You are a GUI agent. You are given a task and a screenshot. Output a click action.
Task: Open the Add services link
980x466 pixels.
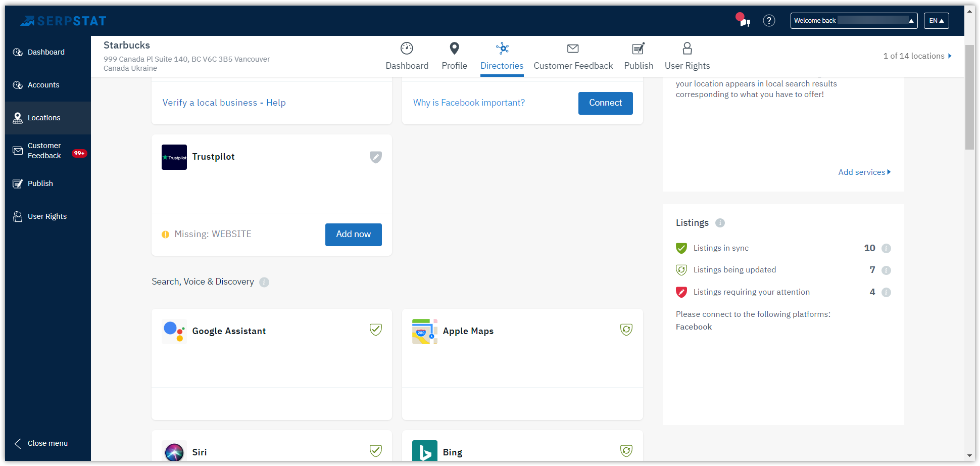pos(864,172)
